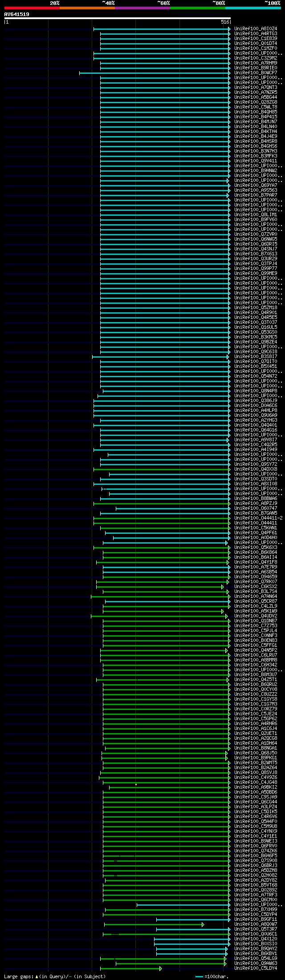
Task: Select the UniRef100_Q4Y1F8 label
Action: (x=256, y=562)
